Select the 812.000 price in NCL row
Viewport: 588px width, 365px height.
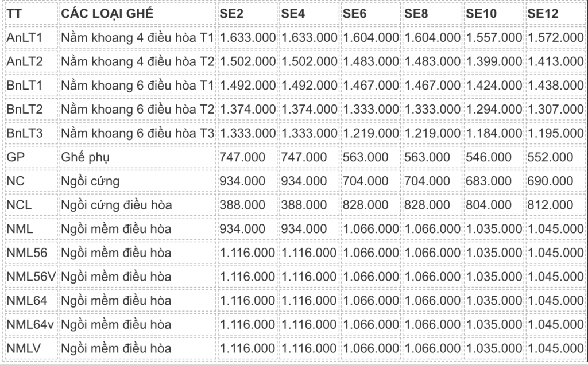pos(551,204)
